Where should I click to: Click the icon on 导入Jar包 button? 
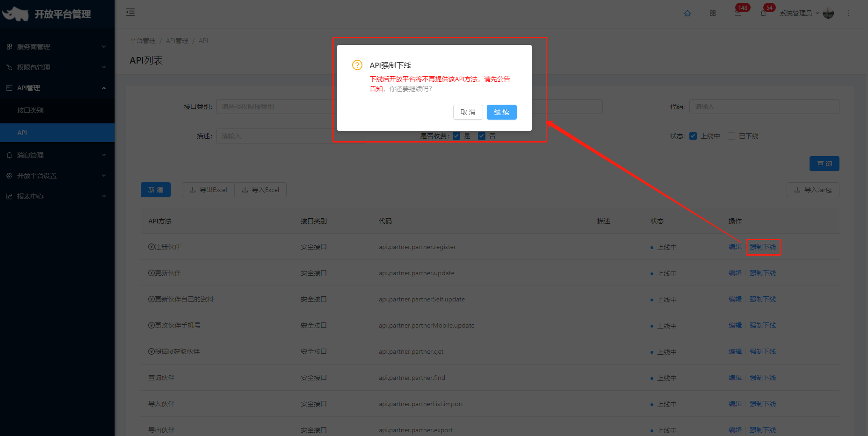tap(797, 190)
